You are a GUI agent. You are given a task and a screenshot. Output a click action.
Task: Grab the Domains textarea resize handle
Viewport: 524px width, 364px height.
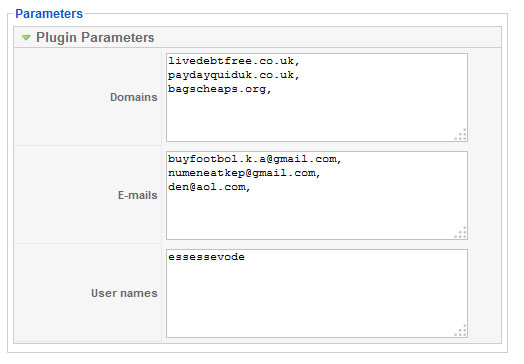click(461, 135)
